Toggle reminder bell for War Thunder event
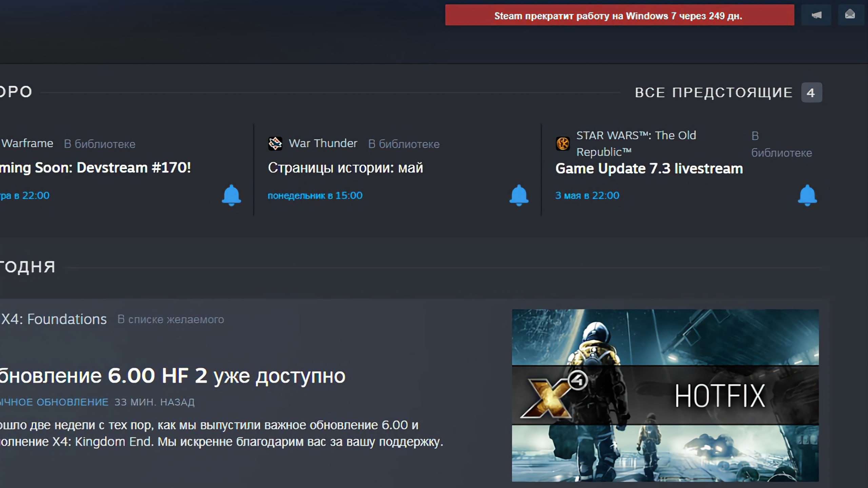The image size is (868, 488). click(519, 195)
